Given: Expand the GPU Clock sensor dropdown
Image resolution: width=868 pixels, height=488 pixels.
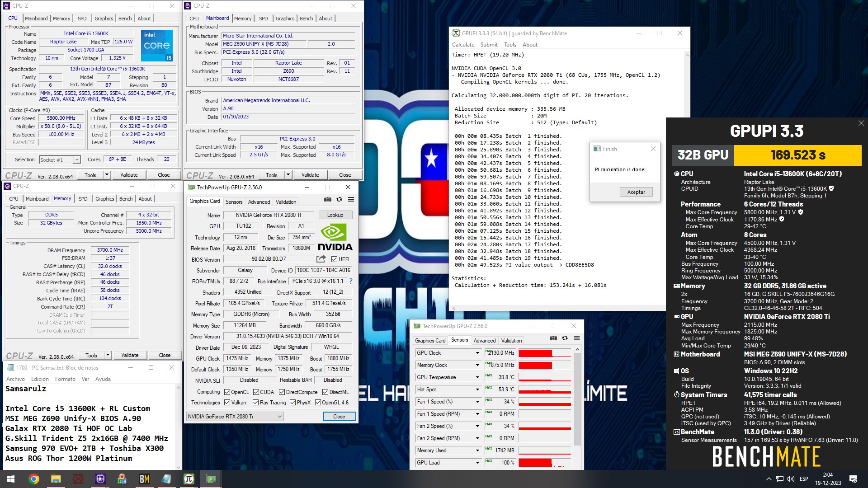Looking at the screenshot, I should (477, 353).
